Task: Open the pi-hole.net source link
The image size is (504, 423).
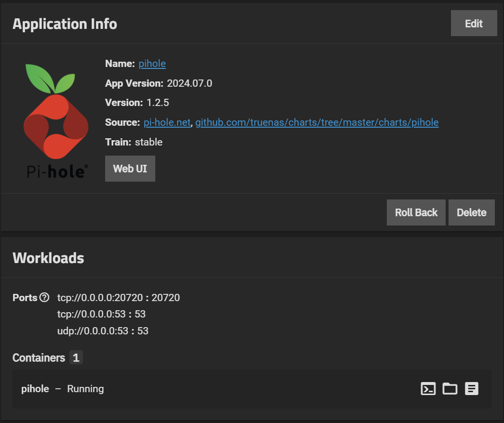Action: pos(167,122)
